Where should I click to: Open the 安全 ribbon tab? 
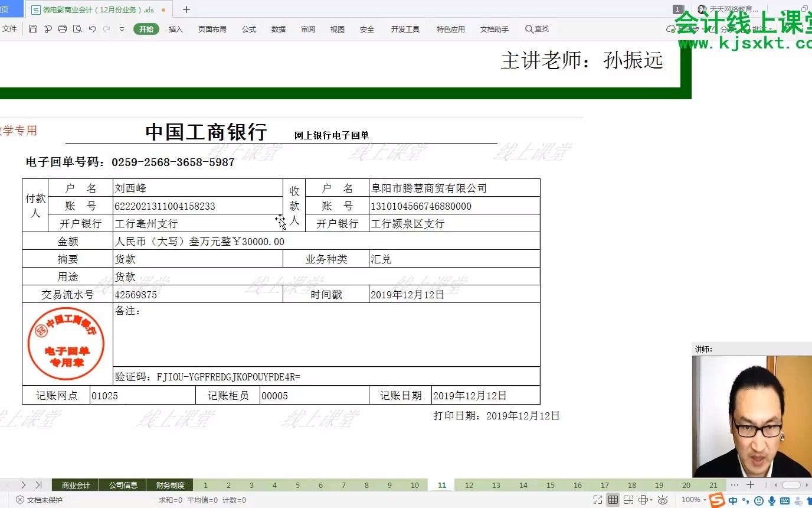[367, 29]
